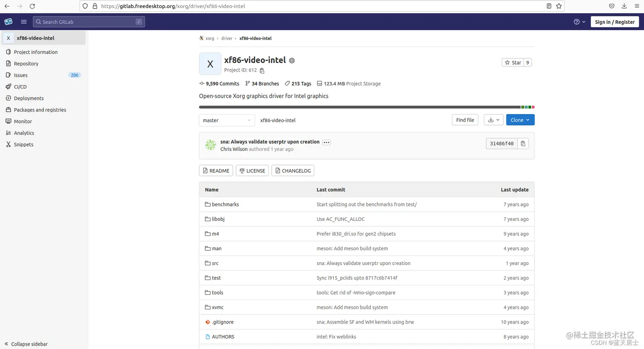The image size is (644, 349).
Task: Open README button
Action: (x=216, y=171)
